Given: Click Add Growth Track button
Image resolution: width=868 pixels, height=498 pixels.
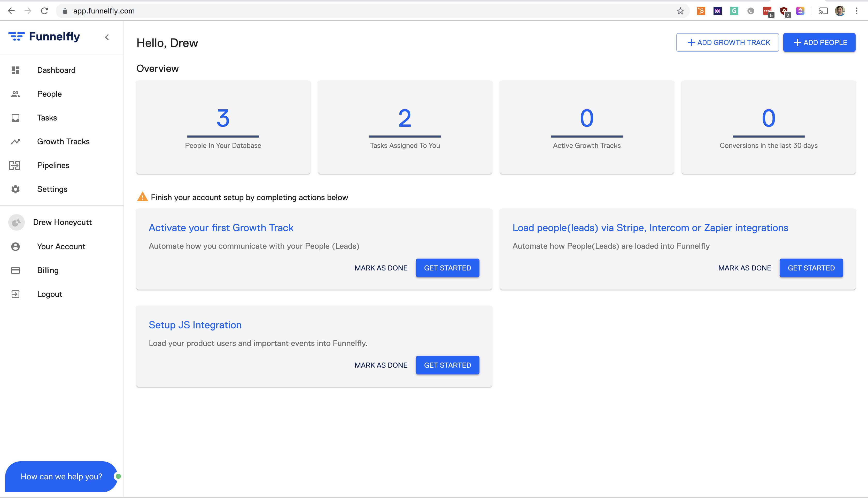Looking at the screenshot, I should (727, 42).
